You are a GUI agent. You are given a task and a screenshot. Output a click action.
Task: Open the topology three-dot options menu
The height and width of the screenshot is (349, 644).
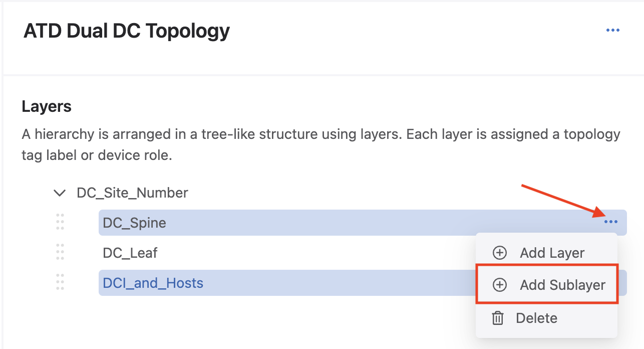(613, 31)
